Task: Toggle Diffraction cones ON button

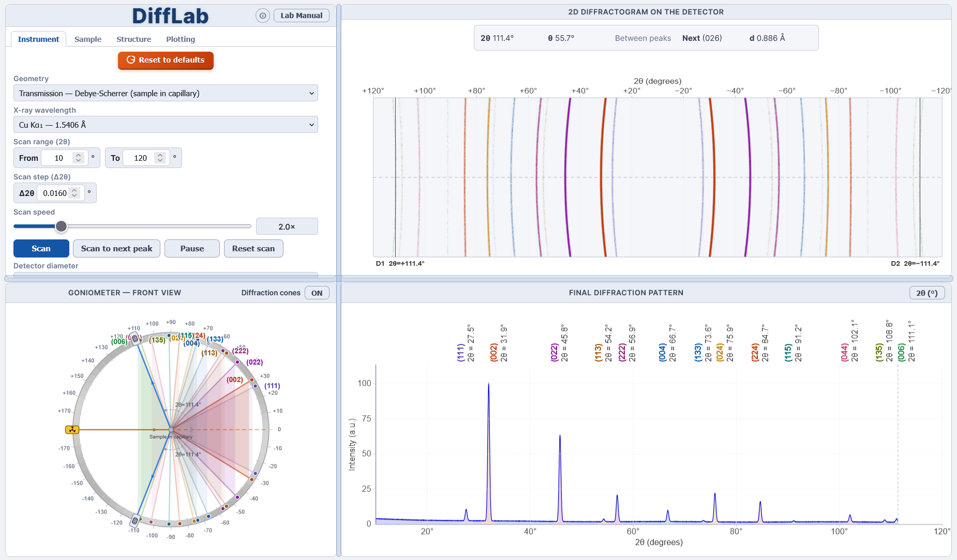Action: click(x=317, y=293)
